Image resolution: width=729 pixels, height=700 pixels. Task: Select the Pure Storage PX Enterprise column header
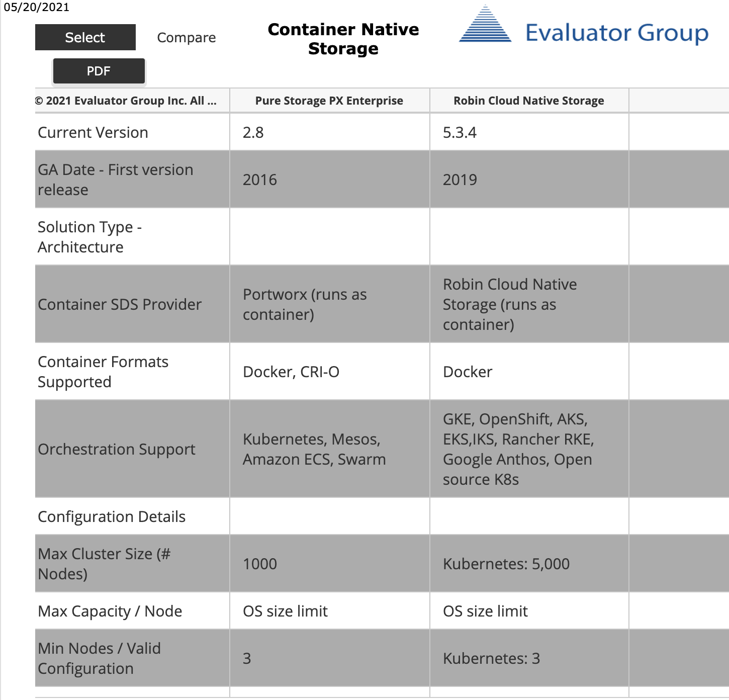(329, 101)
